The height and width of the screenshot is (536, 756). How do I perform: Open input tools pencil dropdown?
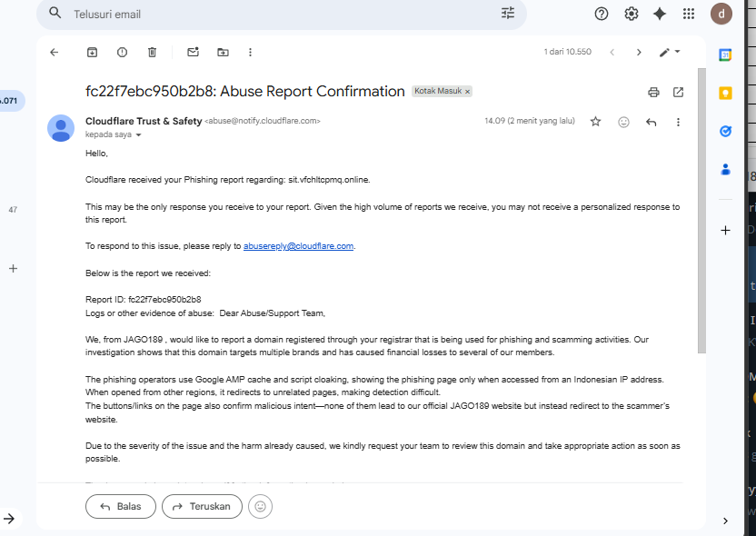pyautogui.click(x=669, y=52)
